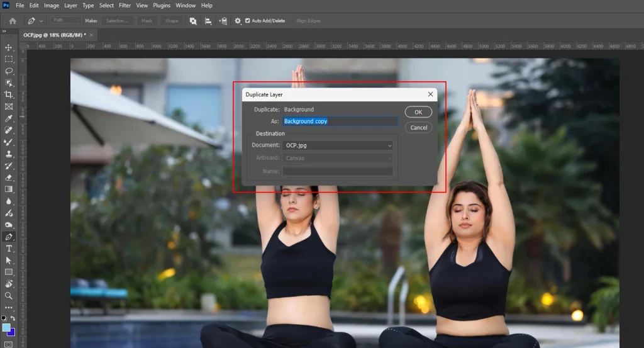Image resolution: width=644 pixels, height=348 pixels.
Task: Open the Path arrangement options
Action: pos(223,21)
